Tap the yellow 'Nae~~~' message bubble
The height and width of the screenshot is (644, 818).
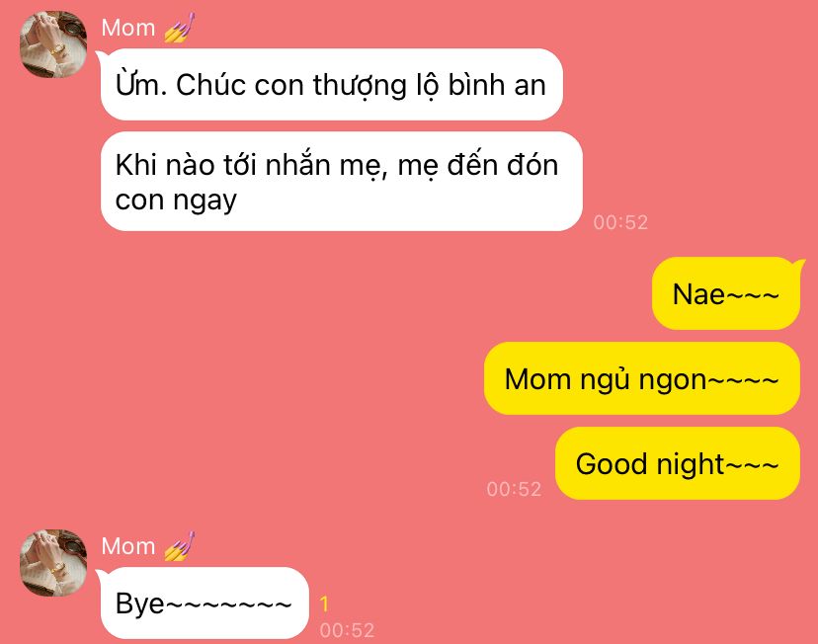click(x=726, y=294)
